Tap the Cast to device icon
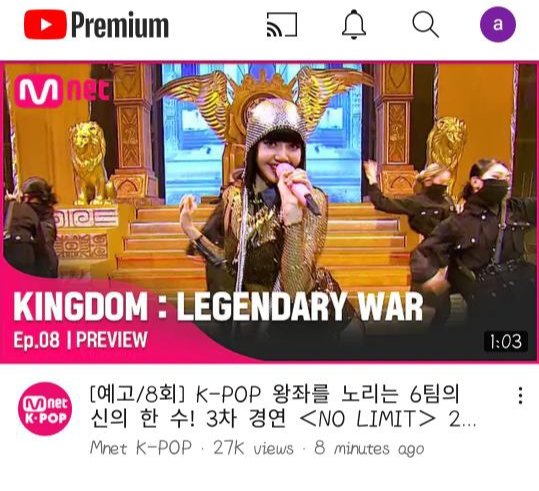The image size is (539, 491). (282, 24)
